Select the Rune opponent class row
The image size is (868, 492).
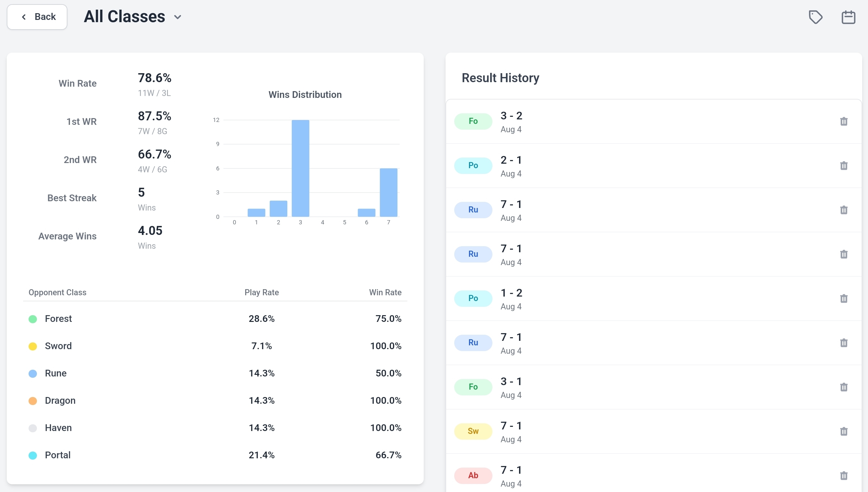coord(215,373)
